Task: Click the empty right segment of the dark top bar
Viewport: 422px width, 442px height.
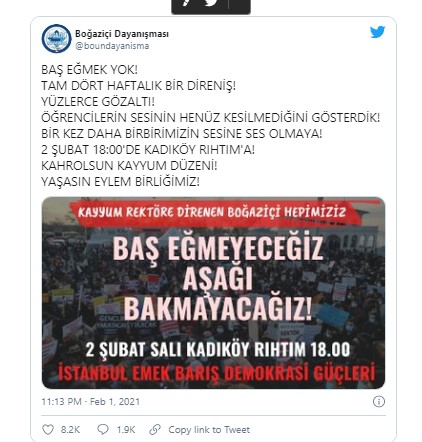Action: [239, 5]
